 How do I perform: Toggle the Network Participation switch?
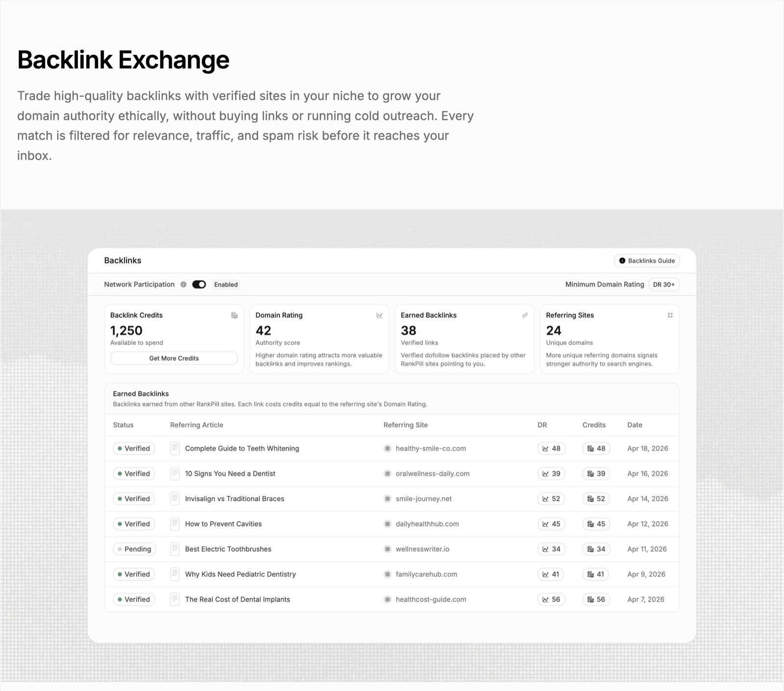coord(199,285)
